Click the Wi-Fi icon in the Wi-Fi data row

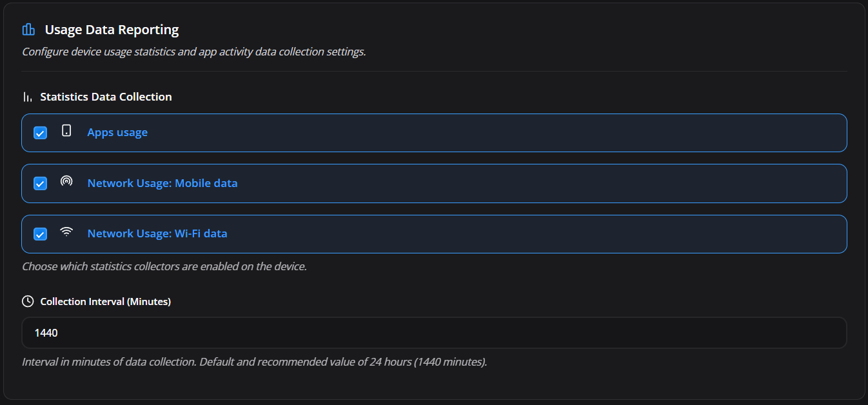tap(66, 232)
